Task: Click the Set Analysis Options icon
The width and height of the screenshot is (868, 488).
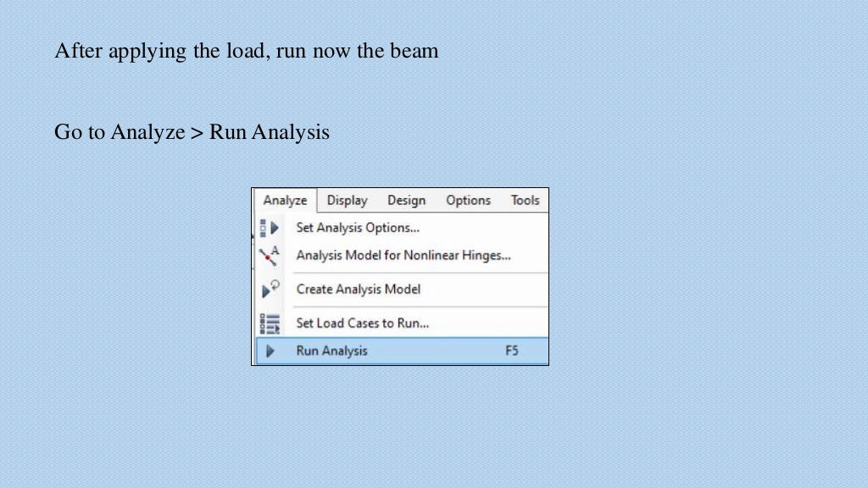Action: coord(270,228)
